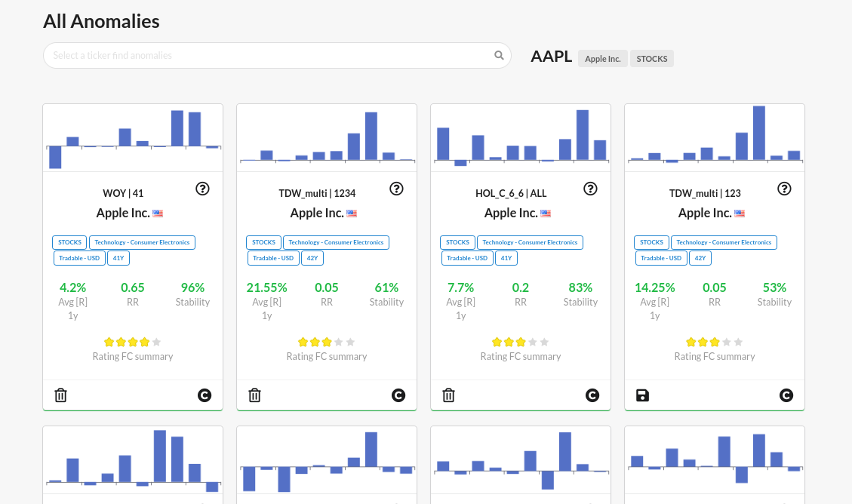Click the star rating on HOL_C_6_6 | ALL card
Viewport: 852px width, 504px height.
(x=521, y=342)
